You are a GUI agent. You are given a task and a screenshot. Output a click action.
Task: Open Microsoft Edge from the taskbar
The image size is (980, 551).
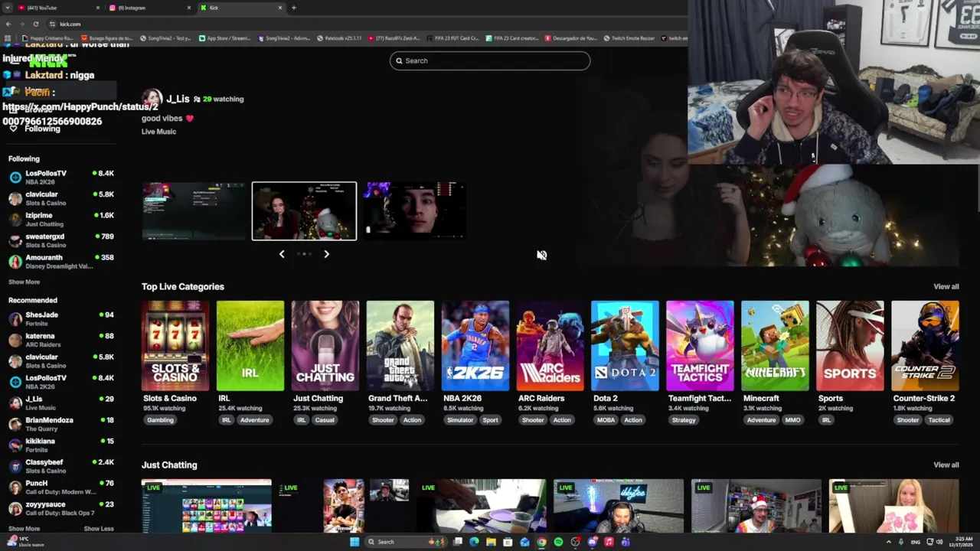coord(474,542)
